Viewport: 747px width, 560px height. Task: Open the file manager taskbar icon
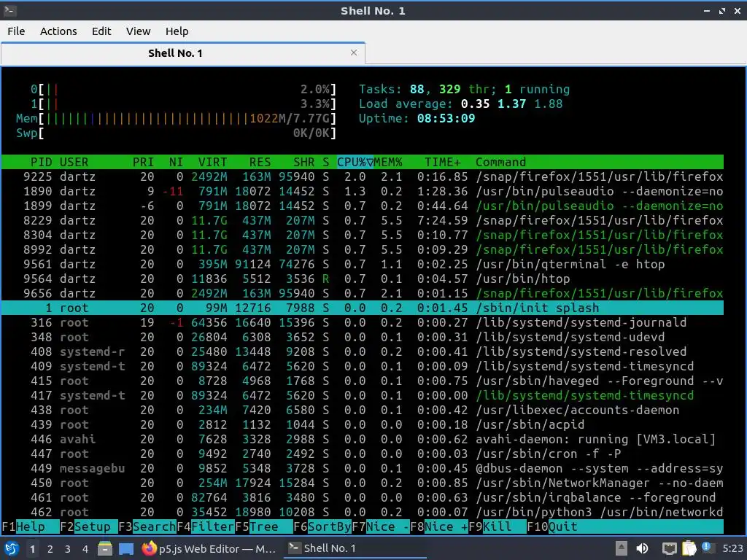105,548
